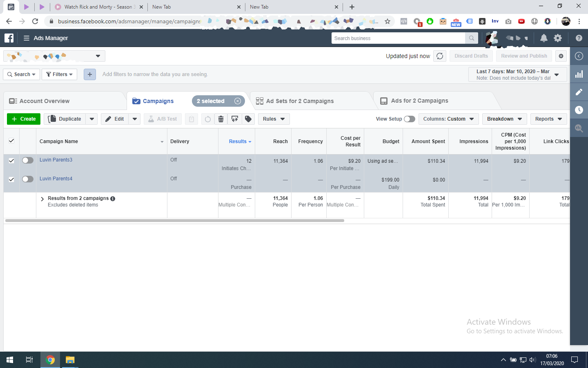Viewport: 588px width, 368px height.
Task: Open the notifications bell
Action: (543, 38)
